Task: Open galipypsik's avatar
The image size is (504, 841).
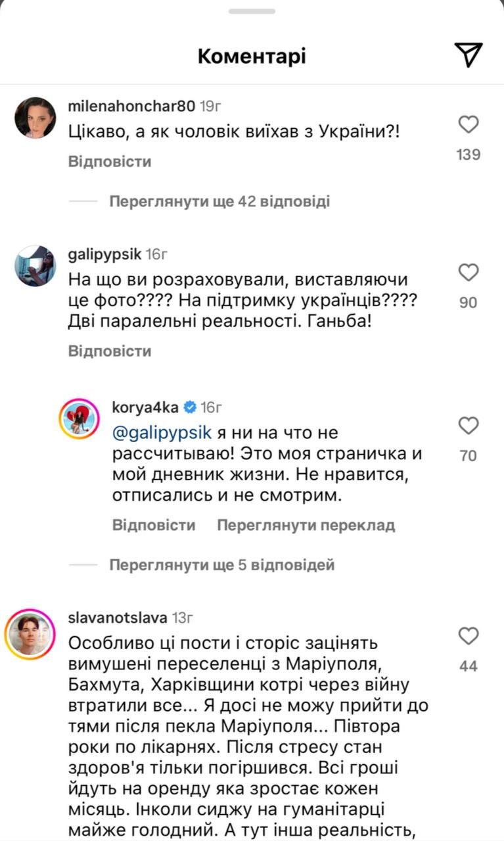Action: click(x=35, y=266)
